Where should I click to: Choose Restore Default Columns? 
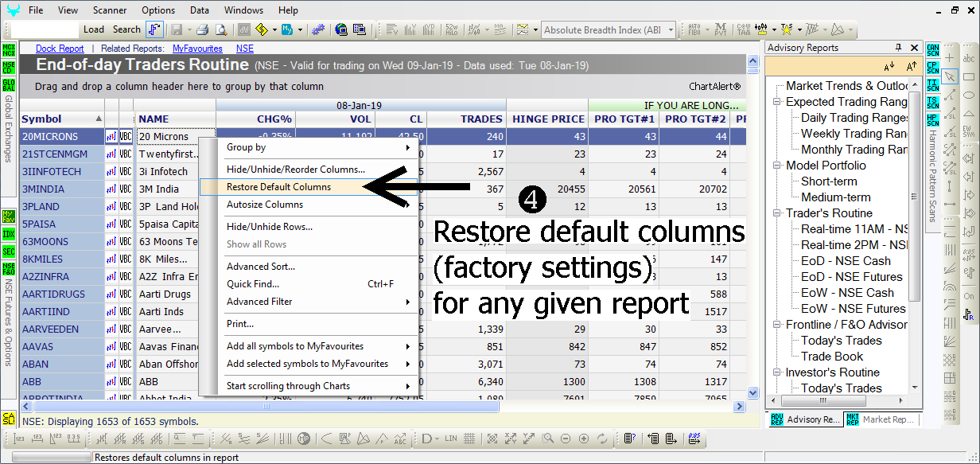[x=309, y=187]
